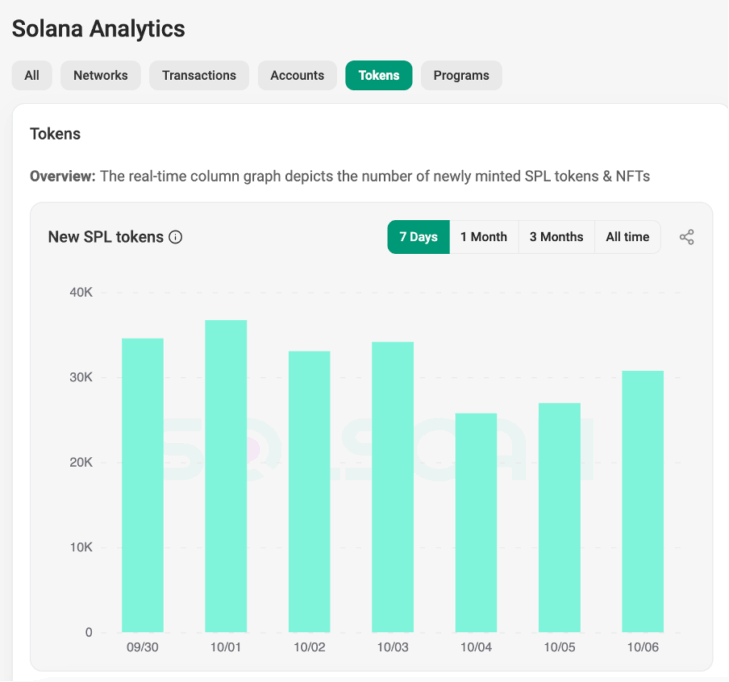729x682 pixels.
Task: Set chart range to 3 Months
Action: (x=556, y=237)
